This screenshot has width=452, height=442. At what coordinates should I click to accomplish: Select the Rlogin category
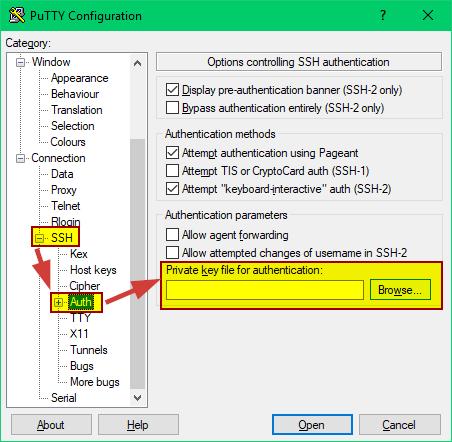66,221
